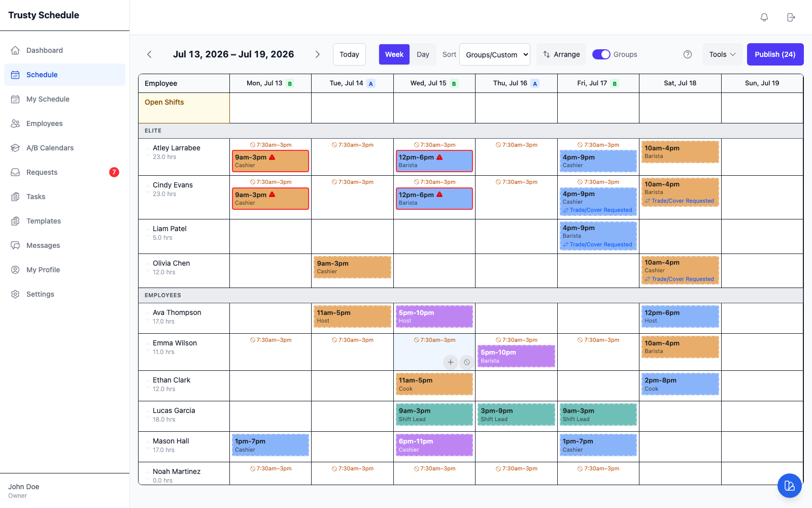Click Noah Martinez employee name

[177, 471]
